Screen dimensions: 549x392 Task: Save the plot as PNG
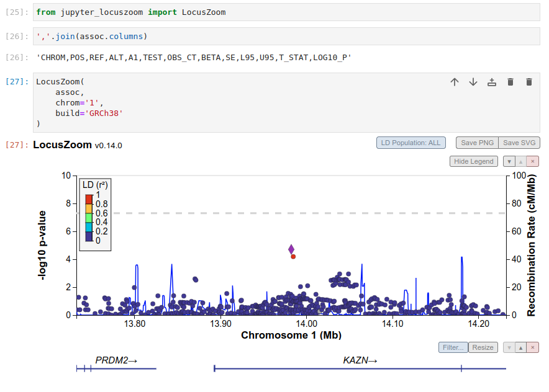click(x=477, y=143)
